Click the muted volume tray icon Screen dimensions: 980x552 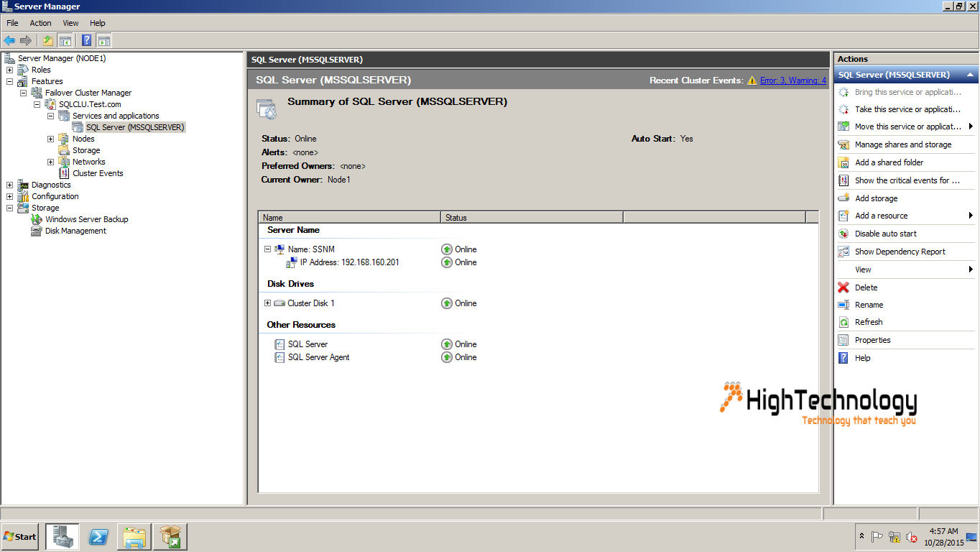(911, 537)
